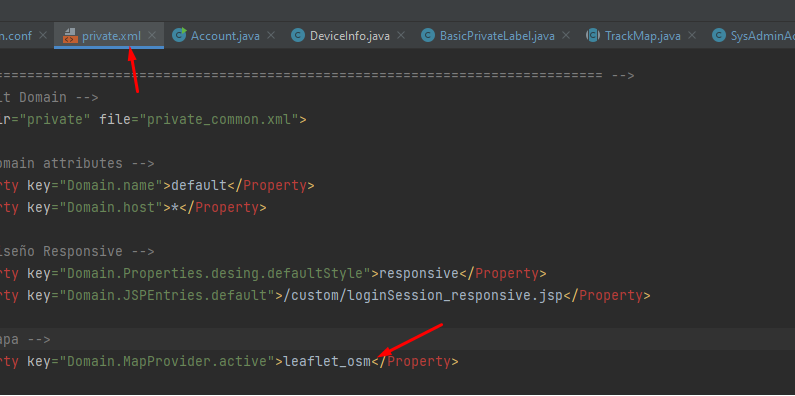Close the .conf file tab
The image size is (795, 396).
(x=43, y=35)
